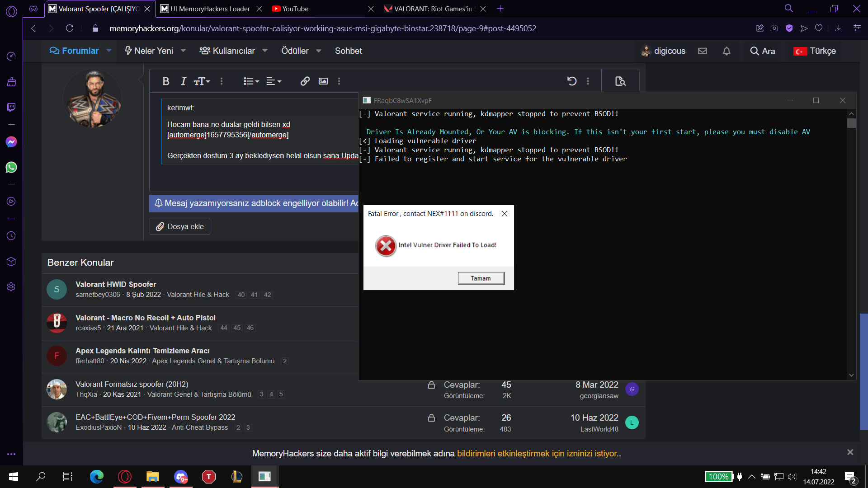Click the Dosya ekle attachment button

tap(180, 226)
